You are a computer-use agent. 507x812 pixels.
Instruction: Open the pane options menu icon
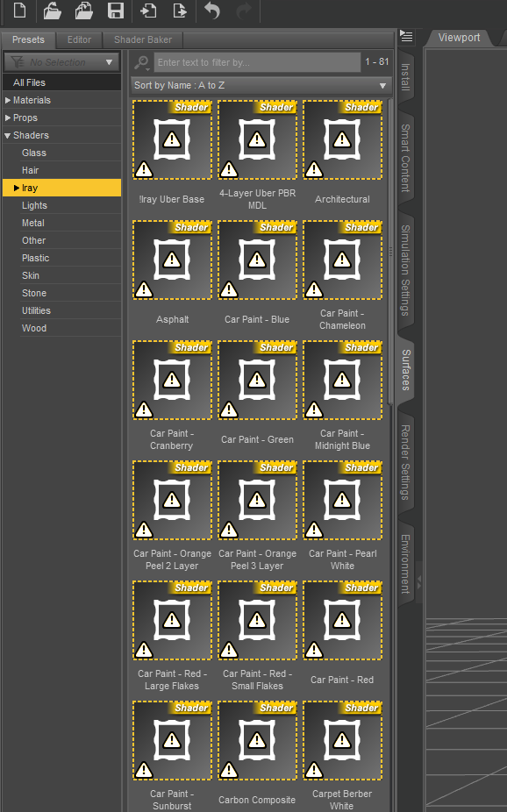tap(406, 36)
